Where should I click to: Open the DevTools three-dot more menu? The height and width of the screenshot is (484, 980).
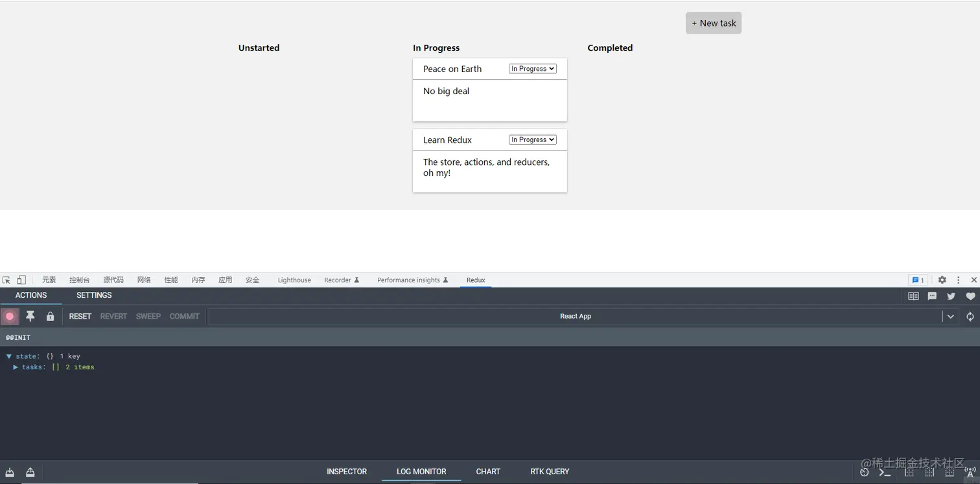click(x=958, y=280)
